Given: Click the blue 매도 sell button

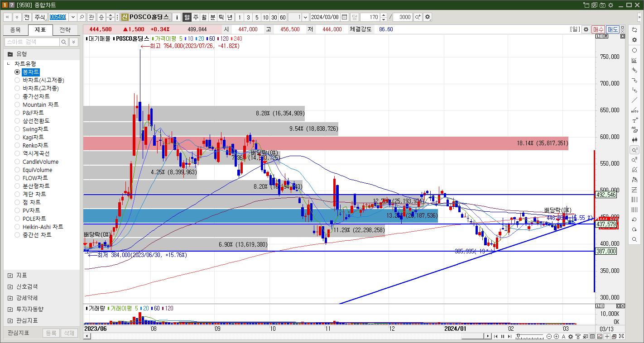Looking at the screenshot, I should pyautogui.click(x=613, y=29).
